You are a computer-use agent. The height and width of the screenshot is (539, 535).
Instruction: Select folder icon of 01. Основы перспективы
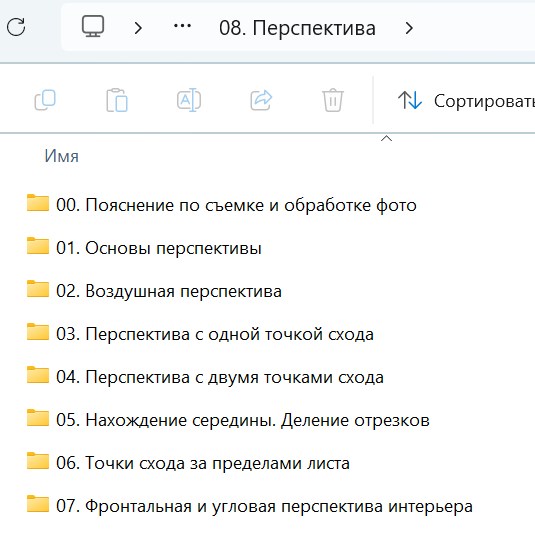[38, 246]
